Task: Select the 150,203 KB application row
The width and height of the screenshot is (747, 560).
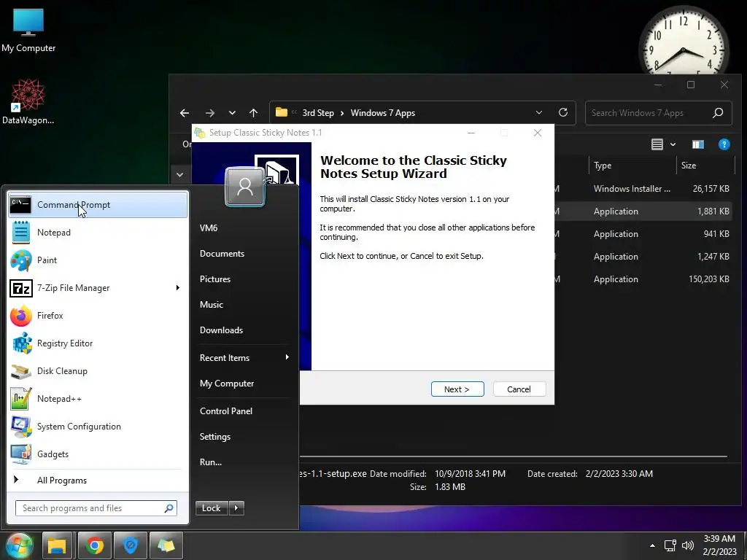Action: 644,279
